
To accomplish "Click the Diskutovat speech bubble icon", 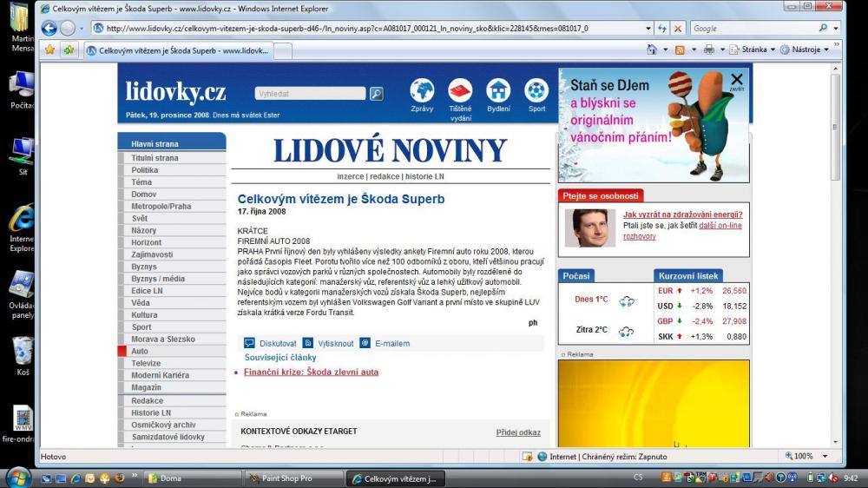I will 250,343.
